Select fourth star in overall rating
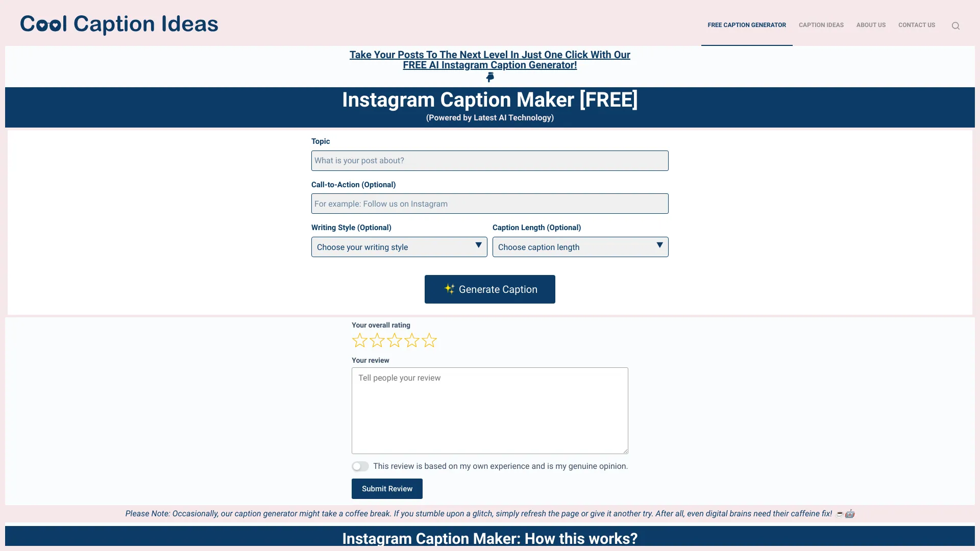The image size is (980, 551). click(411, 340)
